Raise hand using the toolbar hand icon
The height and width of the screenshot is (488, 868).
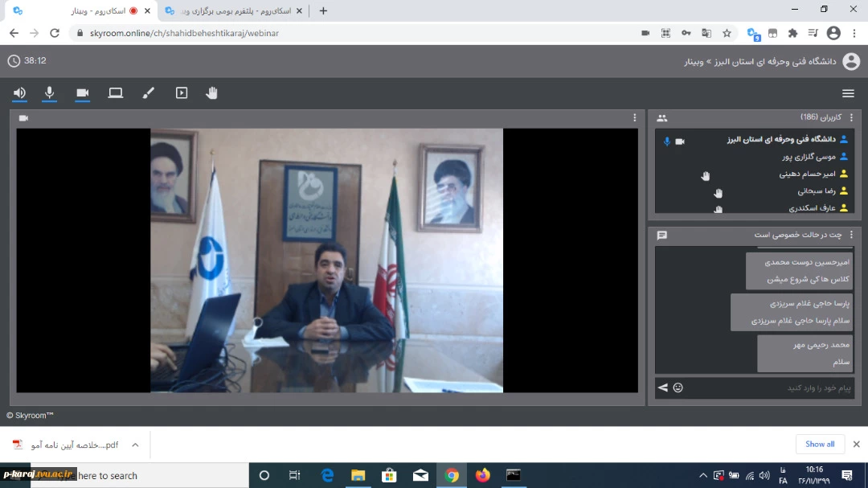[212, 93]
